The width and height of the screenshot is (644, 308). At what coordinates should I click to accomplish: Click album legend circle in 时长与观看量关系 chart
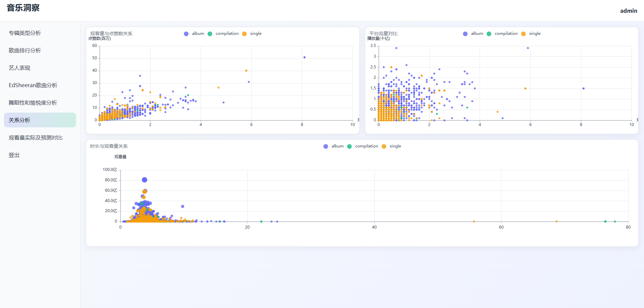coord(326,146)
